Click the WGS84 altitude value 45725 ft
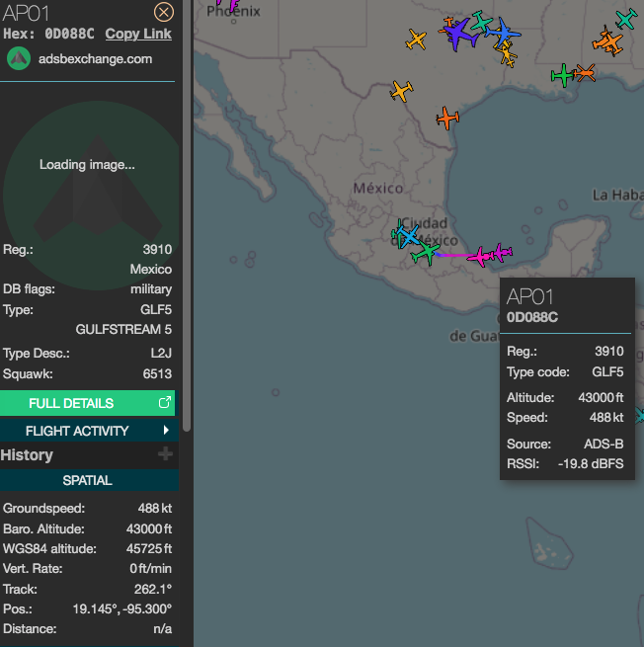The width and height of the screenshot is (644, 647). click(x=149, y=549)
